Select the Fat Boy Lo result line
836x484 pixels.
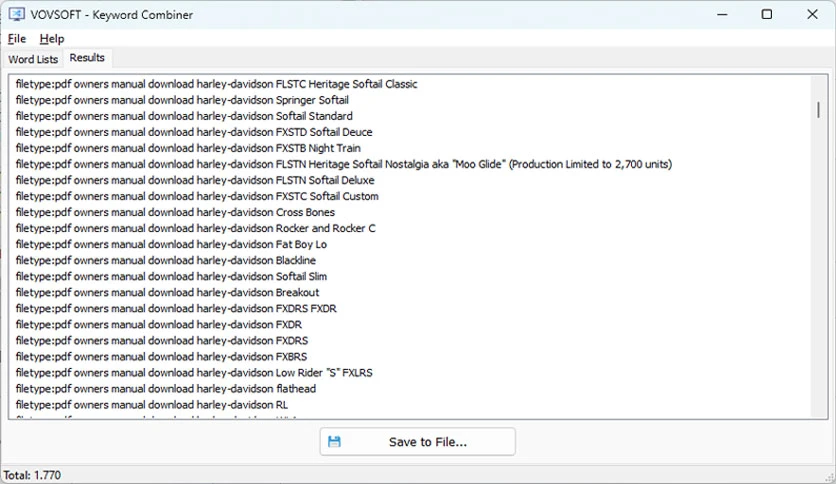171,244
